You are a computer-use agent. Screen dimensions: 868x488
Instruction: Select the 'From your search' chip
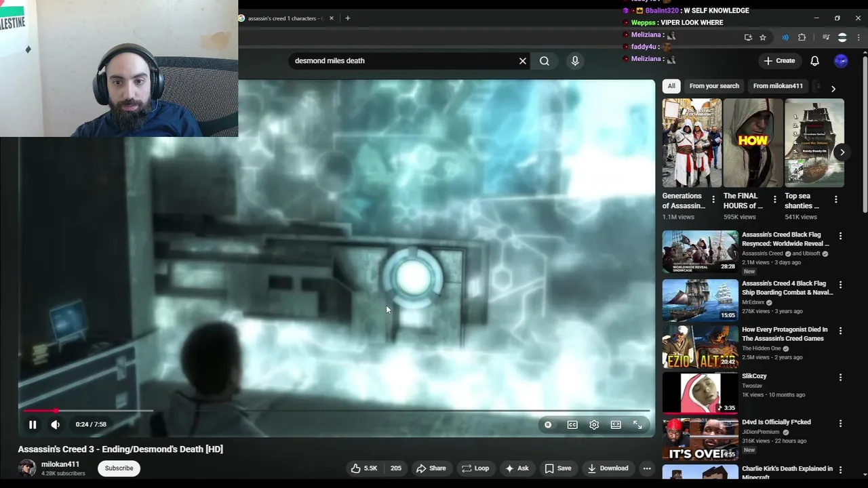714,86
